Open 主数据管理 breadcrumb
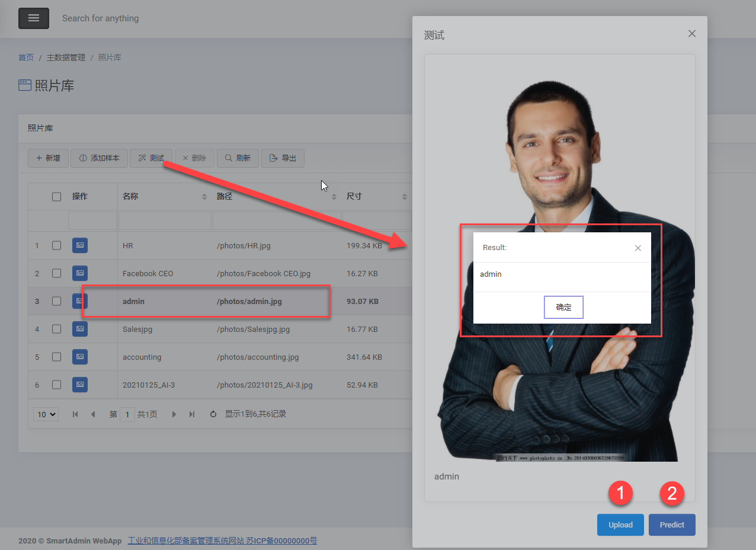Viewport: 756px width, 550px height. 66,57
